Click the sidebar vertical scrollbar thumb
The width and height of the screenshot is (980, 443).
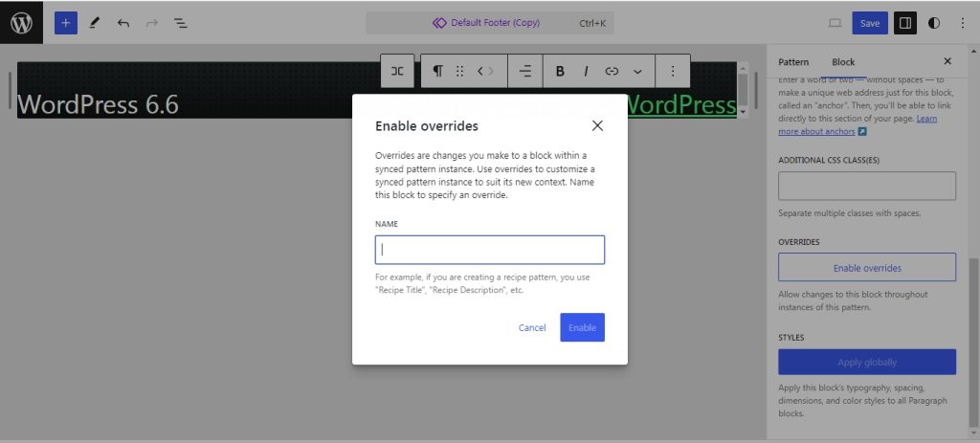coord(973,343)
